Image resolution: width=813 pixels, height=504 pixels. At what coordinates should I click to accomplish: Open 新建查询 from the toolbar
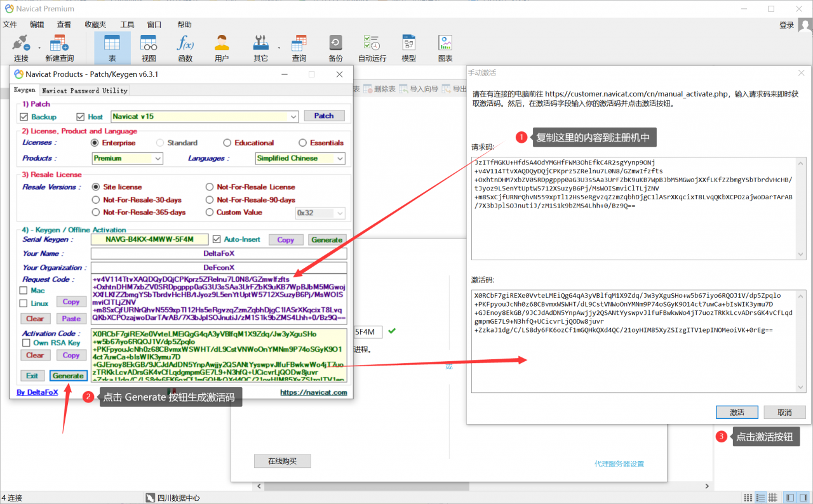[x=59, y=48]
